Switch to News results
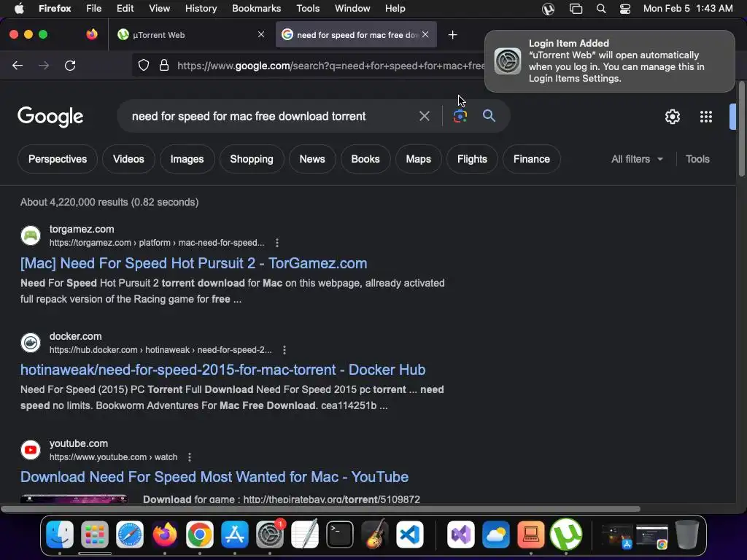 pyautogui.click(x=312, y=159)
